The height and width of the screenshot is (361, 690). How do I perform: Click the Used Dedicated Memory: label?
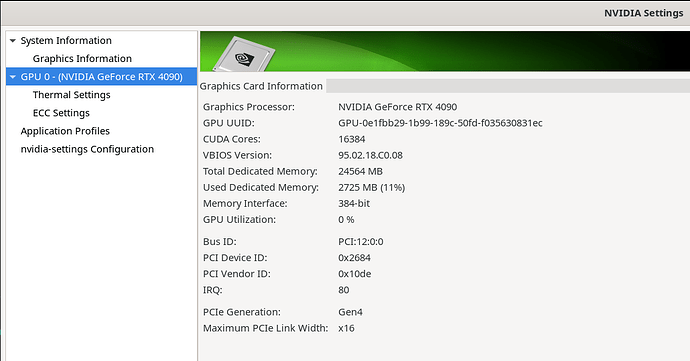[261, 187]
